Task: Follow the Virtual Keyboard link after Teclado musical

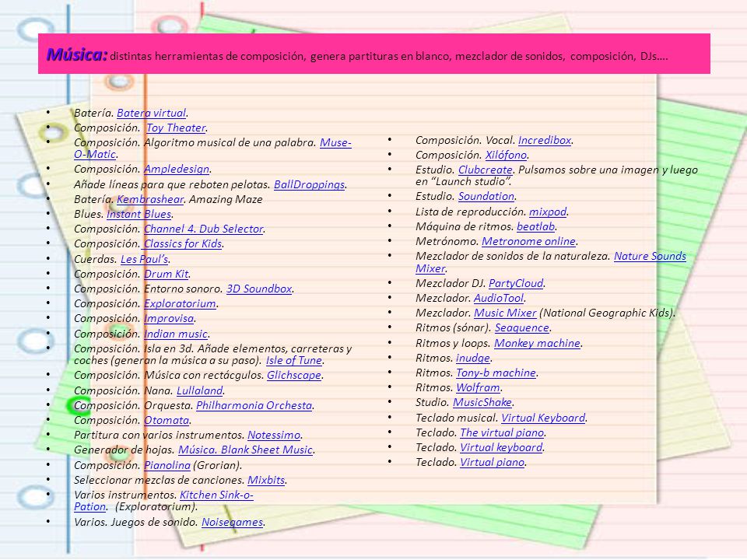Action: pos(543,418)
